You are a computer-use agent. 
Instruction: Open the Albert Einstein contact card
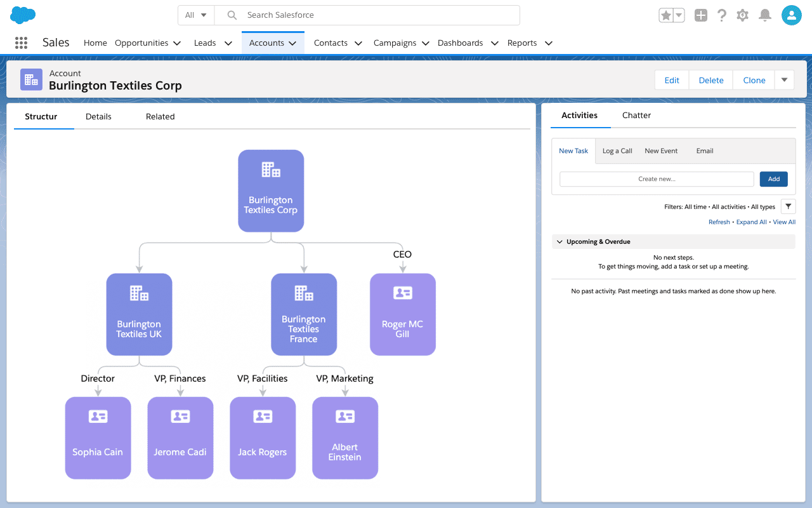click(345, 438)
